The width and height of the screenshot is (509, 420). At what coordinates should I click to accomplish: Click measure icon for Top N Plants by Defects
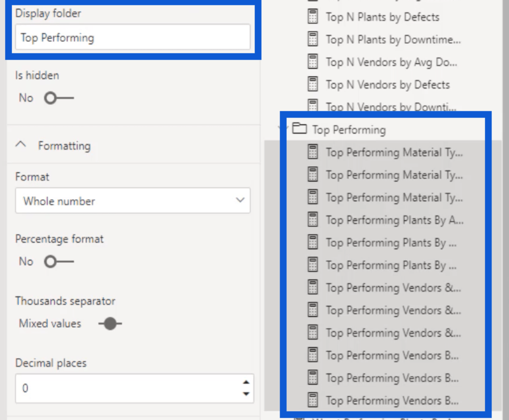(x=312, y=17)
